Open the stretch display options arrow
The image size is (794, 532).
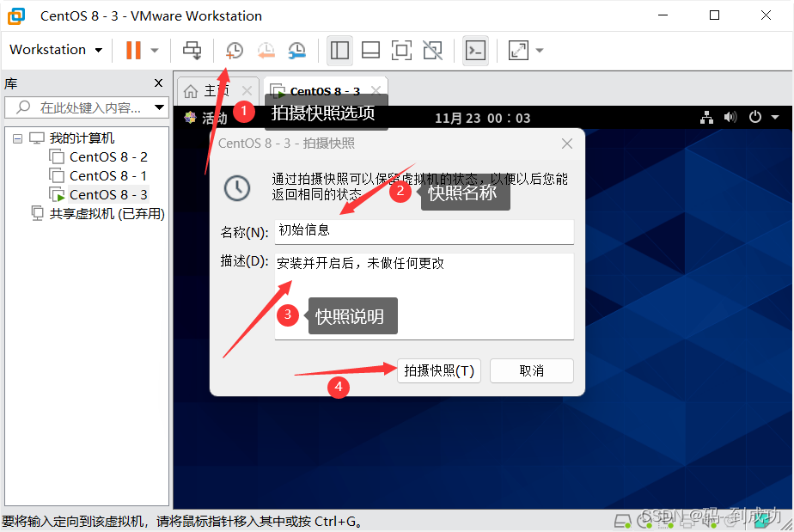(540, 50)
